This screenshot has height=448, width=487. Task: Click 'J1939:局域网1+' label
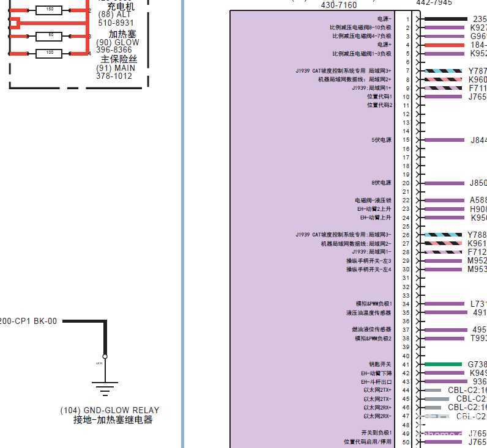372,88
